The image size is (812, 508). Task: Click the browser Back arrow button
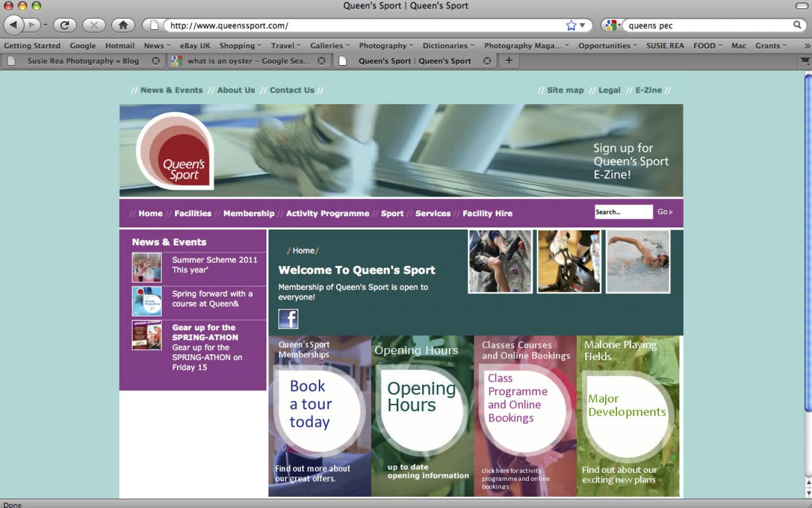pyautogui.click(x=14, y=25)
